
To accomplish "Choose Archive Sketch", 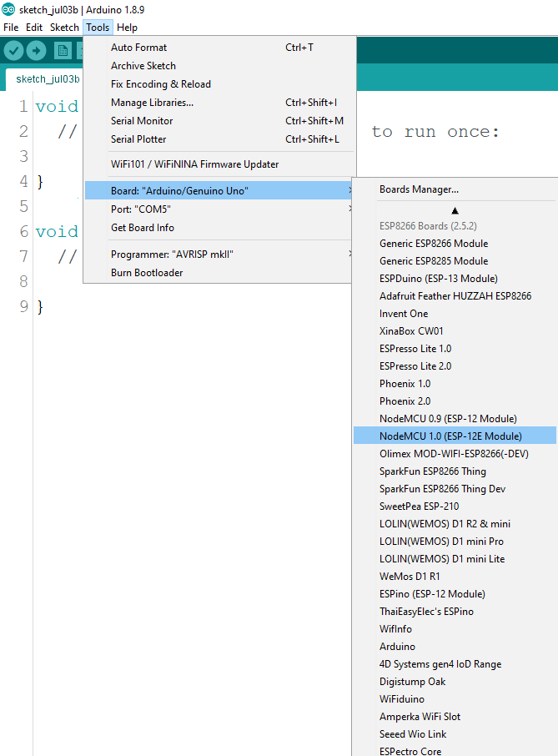I will [219, 66].
